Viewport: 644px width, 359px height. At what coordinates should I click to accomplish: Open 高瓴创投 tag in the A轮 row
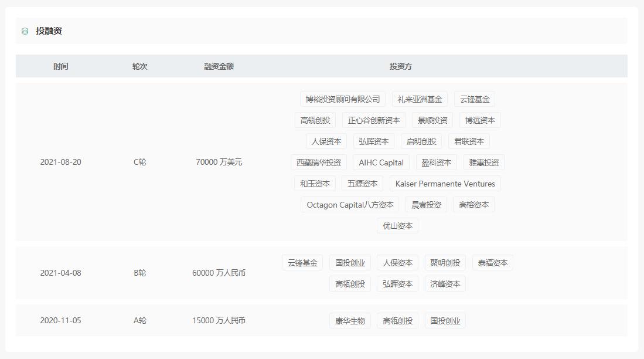(397, 321)
